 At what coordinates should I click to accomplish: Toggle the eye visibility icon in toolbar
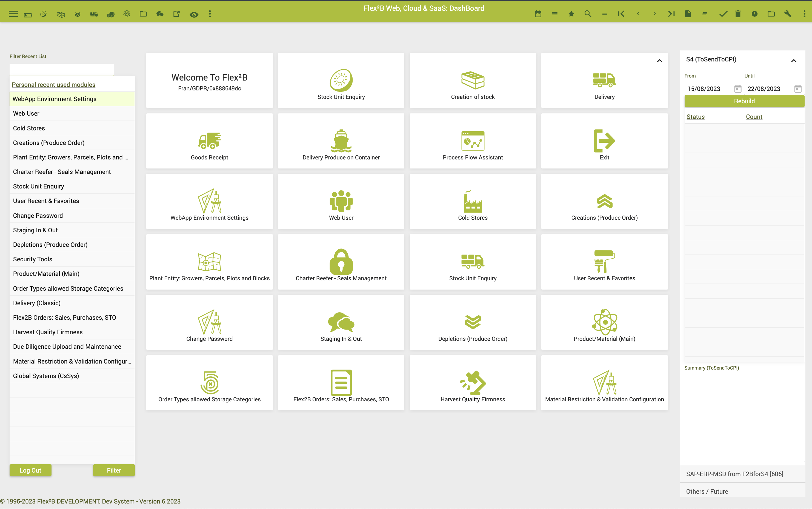[x=194, y=14]
